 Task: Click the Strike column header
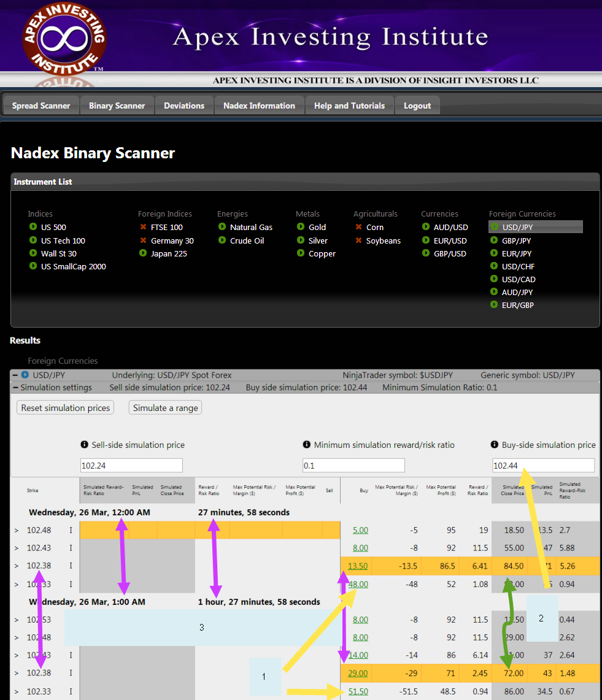(32, 490)
